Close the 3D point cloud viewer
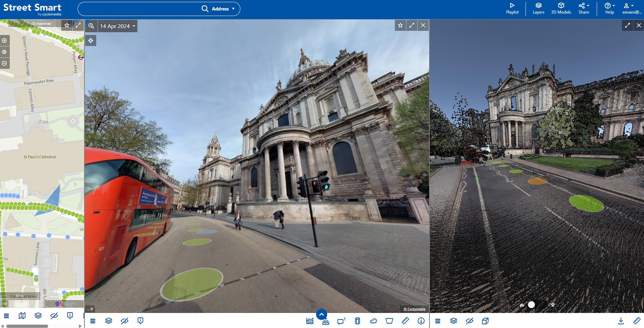This screenshot has width=644, height=328. click(x=639, y=25)
